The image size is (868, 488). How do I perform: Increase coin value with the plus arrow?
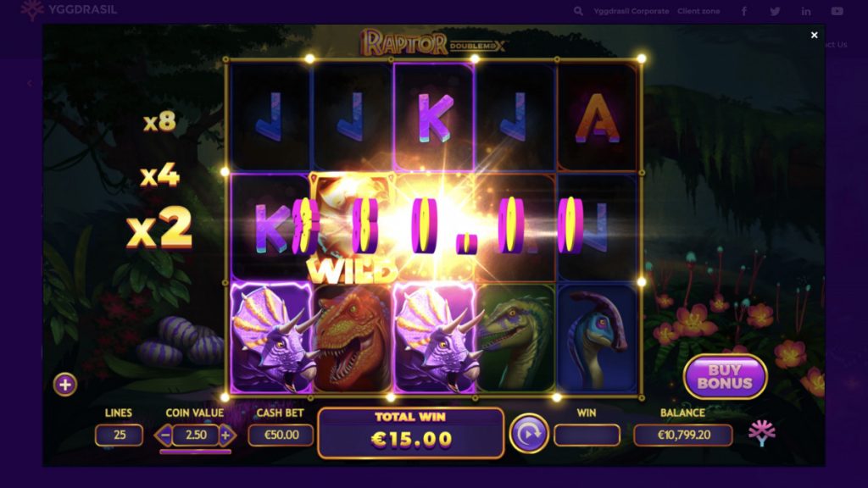(226, 435)
